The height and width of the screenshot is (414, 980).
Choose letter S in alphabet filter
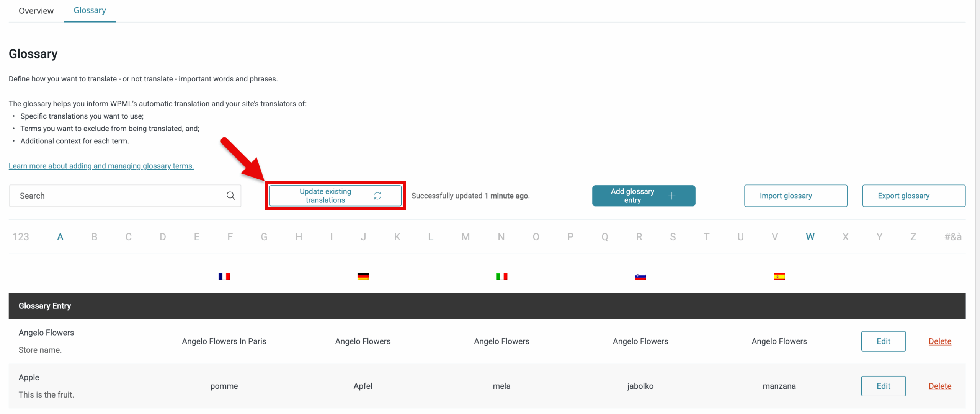pyautogui.click(x=673, y=237)
